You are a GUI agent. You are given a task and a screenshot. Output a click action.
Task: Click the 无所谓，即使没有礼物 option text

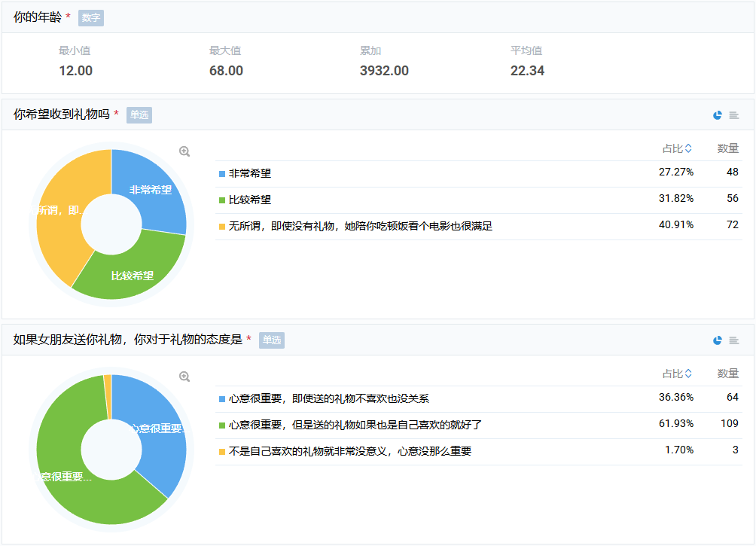[x=360, y=226]
